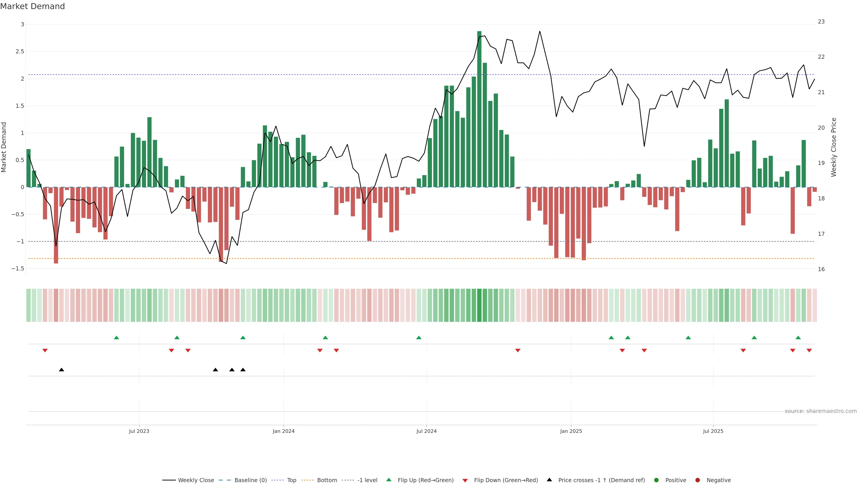Click the green Positive legend dot
Viewport: 868px width, 488px height.
pos(656,480)
